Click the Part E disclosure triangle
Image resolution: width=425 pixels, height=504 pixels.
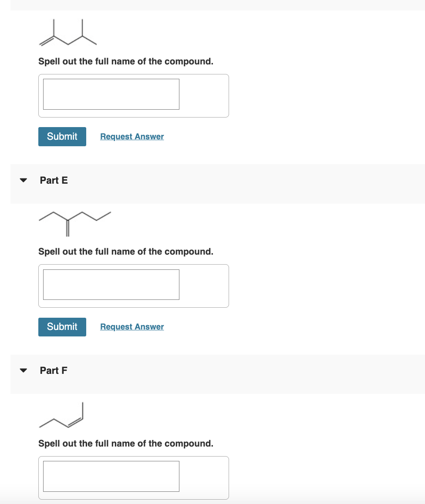[x=23, y=180]
